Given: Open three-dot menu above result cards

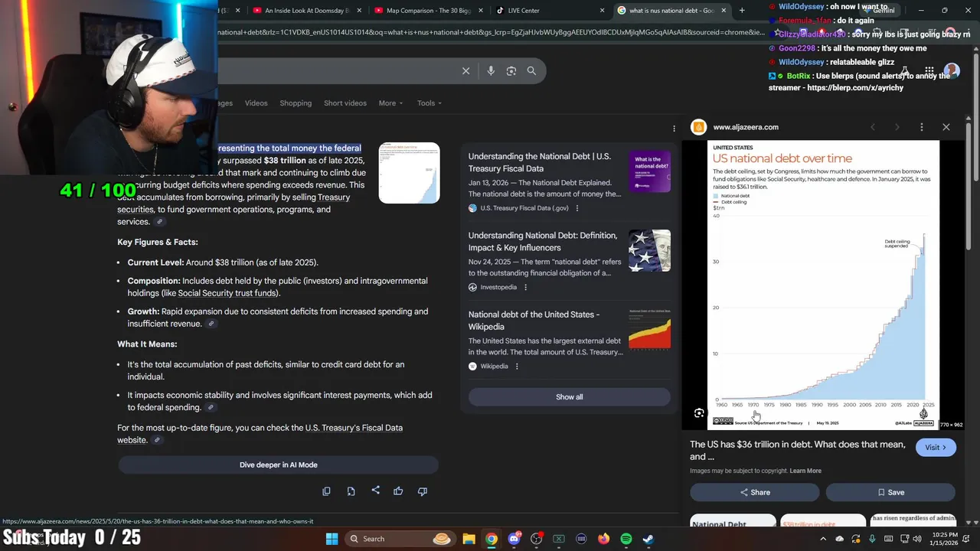Looking at the screenshot, I should [x=674, y=129].
